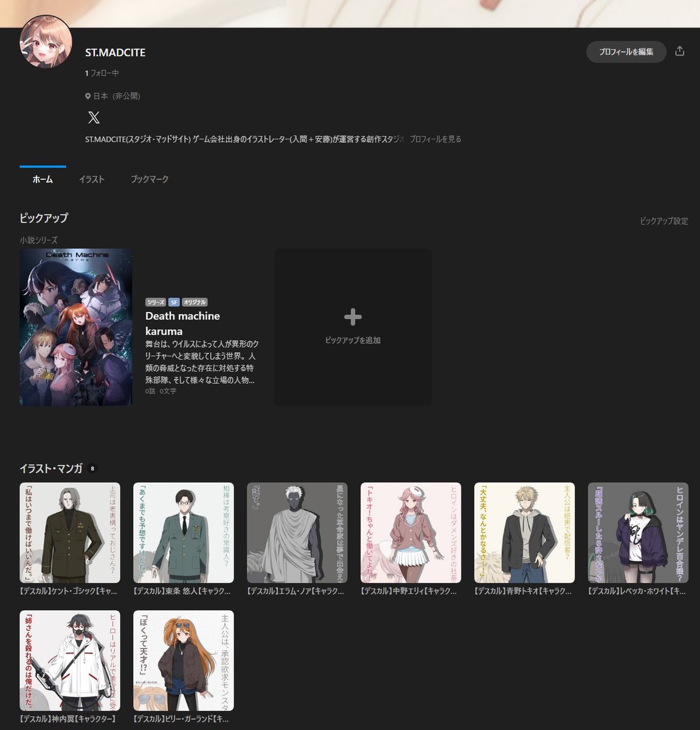Open the Death machine karuma novel title

tap(182, 323)
